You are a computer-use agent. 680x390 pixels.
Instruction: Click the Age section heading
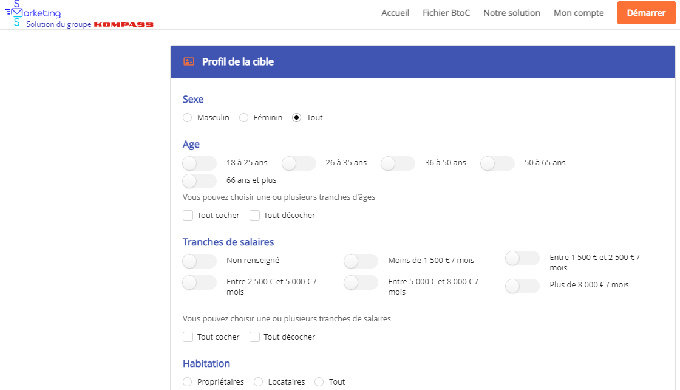pyautogui.click(x=191, y=144)
